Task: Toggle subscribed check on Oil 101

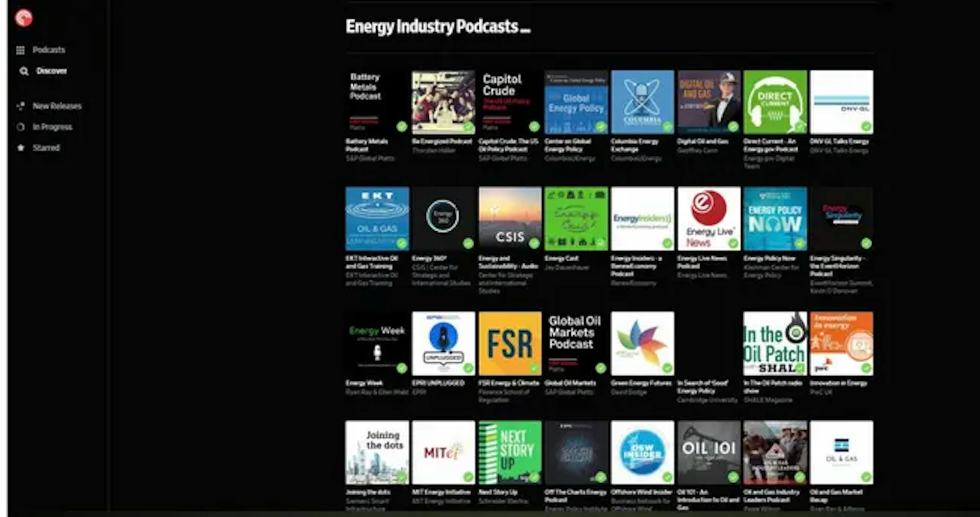Action: click(x=734, y=477)
